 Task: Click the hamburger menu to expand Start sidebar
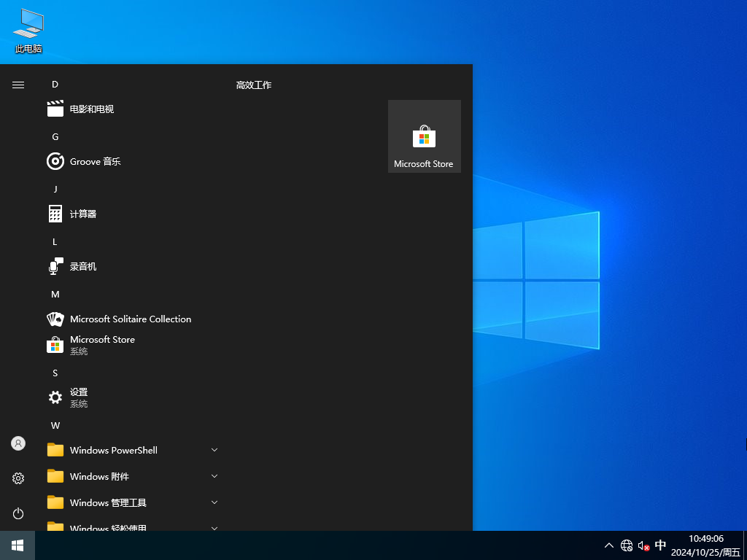click(x=18, y=84)
